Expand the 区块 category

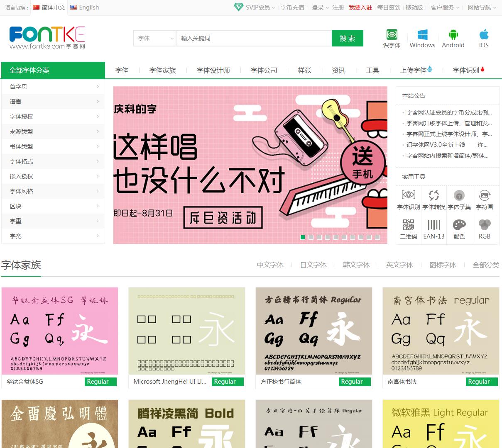click(53, 206)
